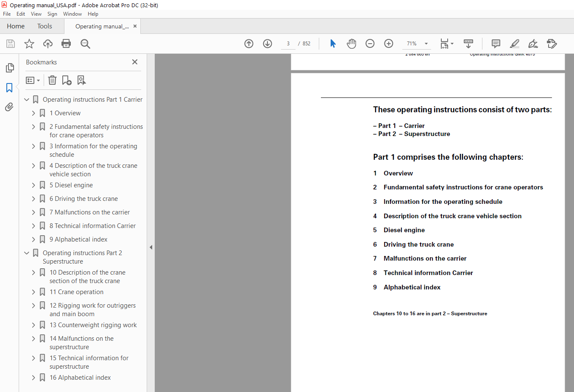574x392 pixels.
Task: Open the View menu
Action: point(36,14)
